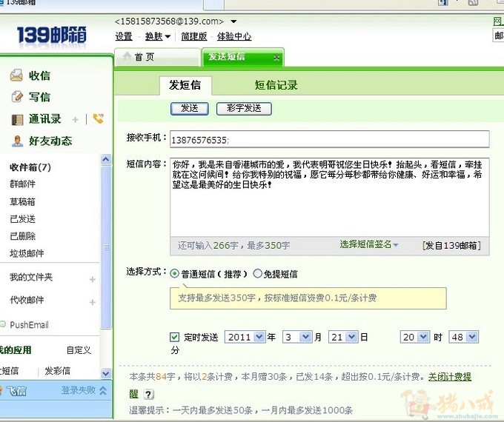Toggle the 定时发送 checkbox
The width and height of the screenshot is (504, 422).
tap(174, 337)
